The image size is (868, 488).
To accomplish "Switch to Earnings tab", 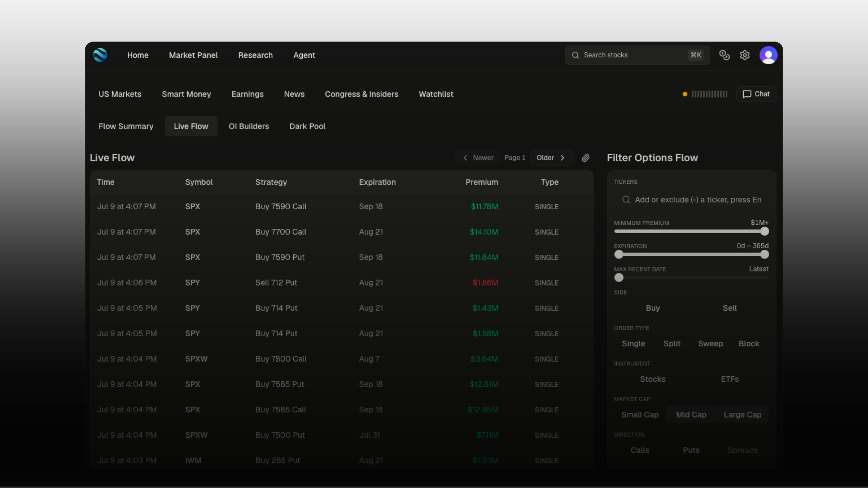I will [x=247, y=94].
